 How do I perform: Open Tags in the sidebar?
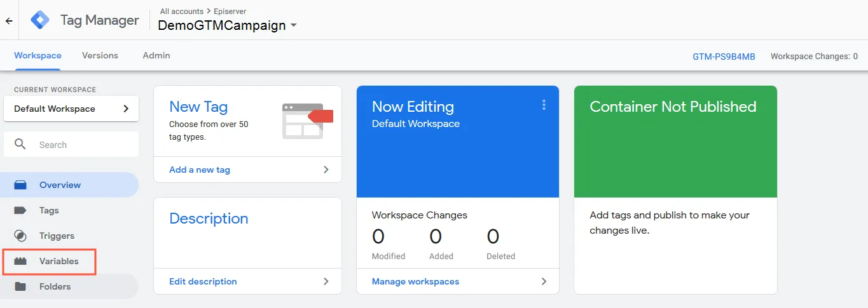click(x=69, y=210)
